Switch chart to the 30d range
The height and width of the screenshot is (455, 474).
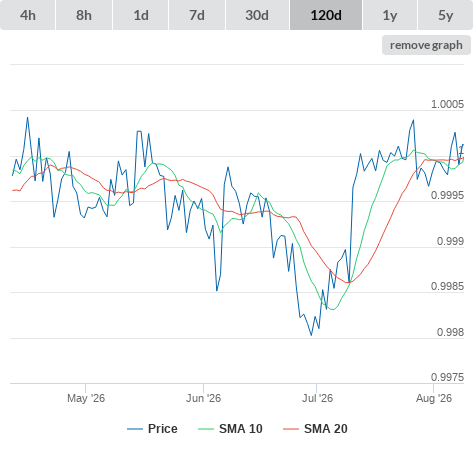pyautogui.click(x=257, y=15)
